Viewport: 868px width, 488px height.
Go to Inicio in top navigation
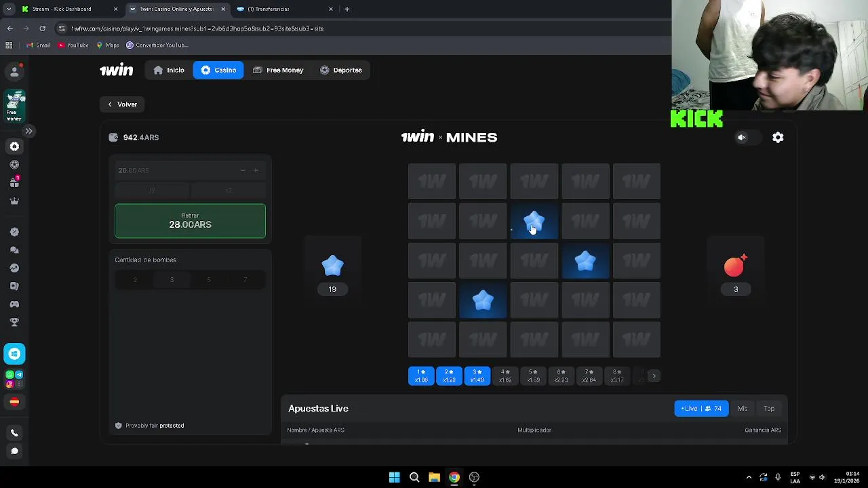click(169, 70)
